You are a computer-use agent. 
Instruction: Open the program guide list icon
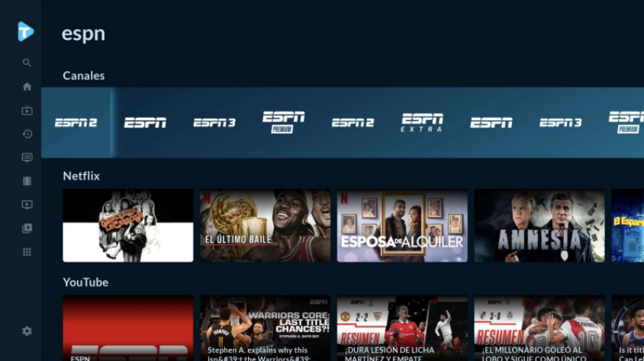[27, 157]
